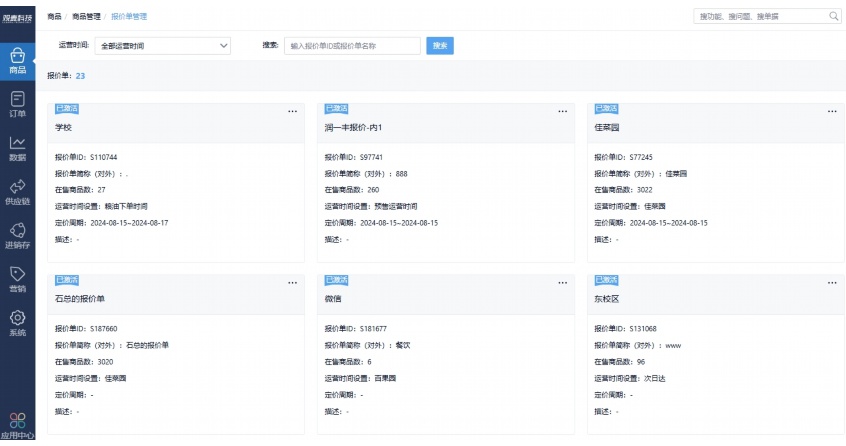Open the 营销 sidebar section
The image size is (846, 446).
(17, 280)
